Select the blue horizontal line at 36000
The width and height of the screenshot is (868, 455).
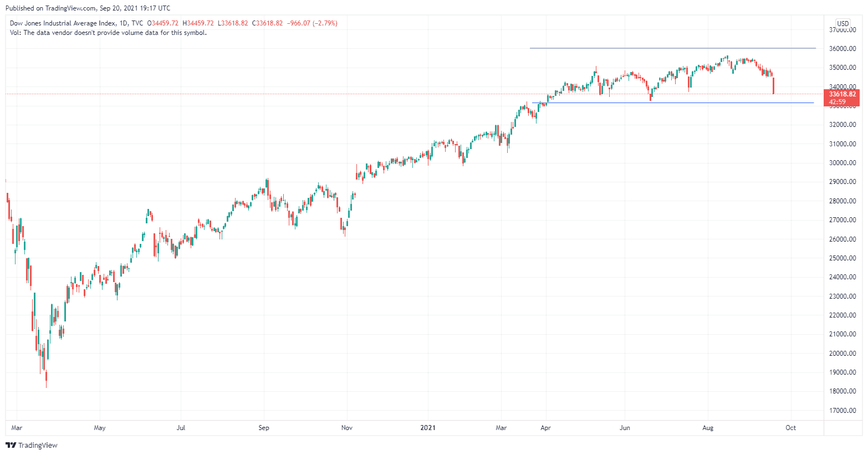[672, 48]
